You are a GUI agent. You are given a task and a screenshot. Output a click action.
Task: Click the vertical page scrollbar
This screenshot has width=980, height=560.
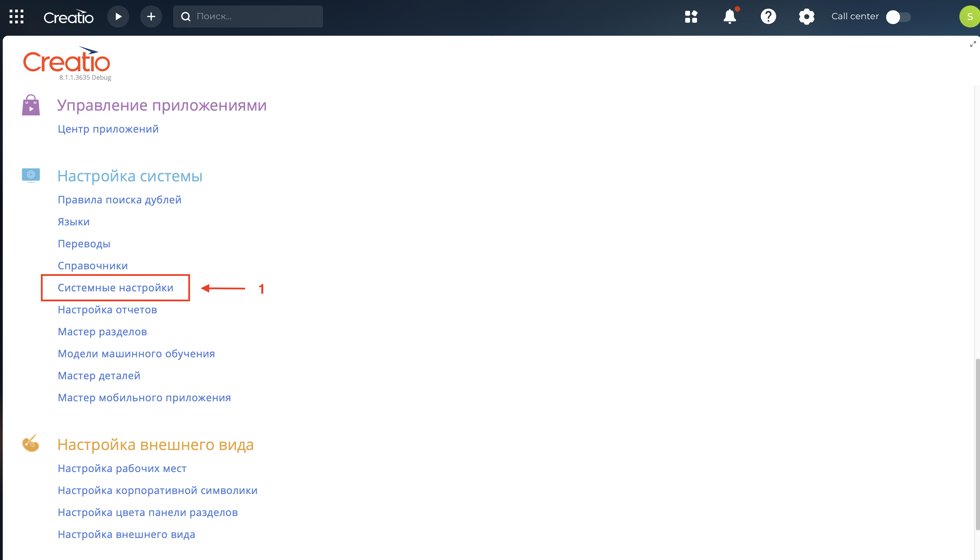pos(977,444)
